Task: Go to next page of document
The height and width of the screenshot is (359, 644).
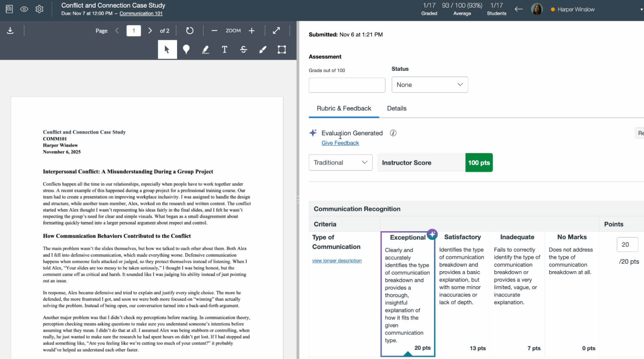Action: pos(150,30)
